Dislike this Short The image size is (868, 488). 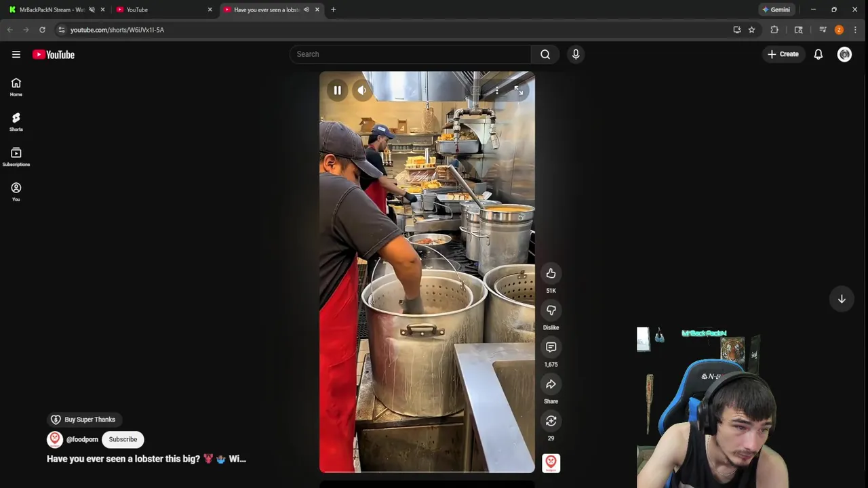click(x=551, y=310)
